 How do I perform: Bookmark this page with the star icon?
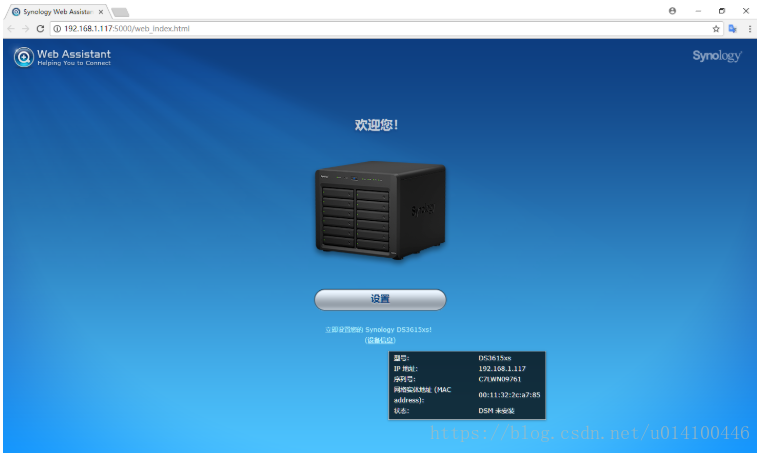pyautogui.click(x=716, y=29)
